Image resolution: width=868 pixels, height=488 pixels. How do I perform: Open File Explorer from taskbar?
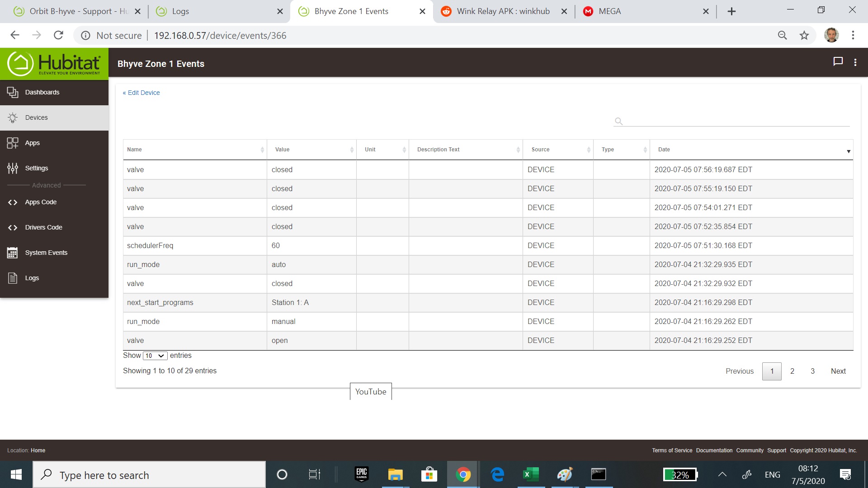(395, 474)
